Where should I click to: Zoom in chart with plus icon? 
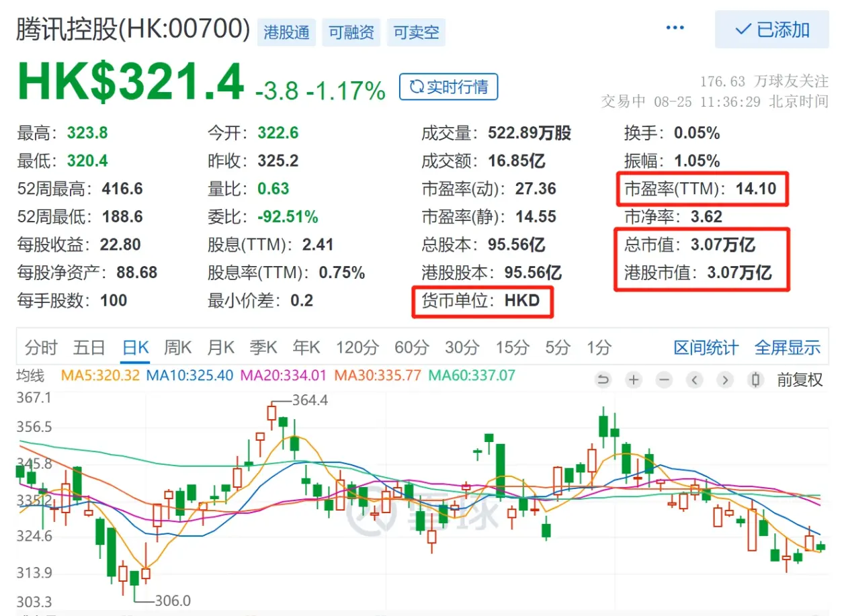pos(634,380)
